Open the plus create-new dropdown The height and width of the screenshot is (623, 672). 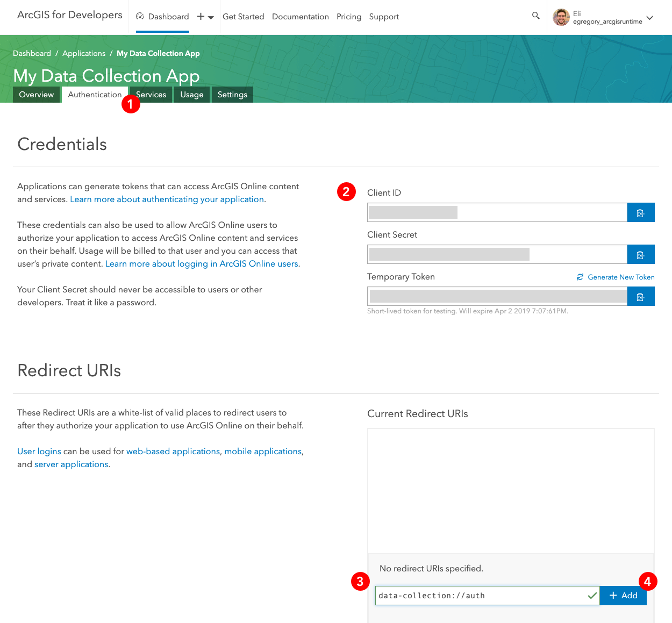pyautogui.click(x=205, y=17)
